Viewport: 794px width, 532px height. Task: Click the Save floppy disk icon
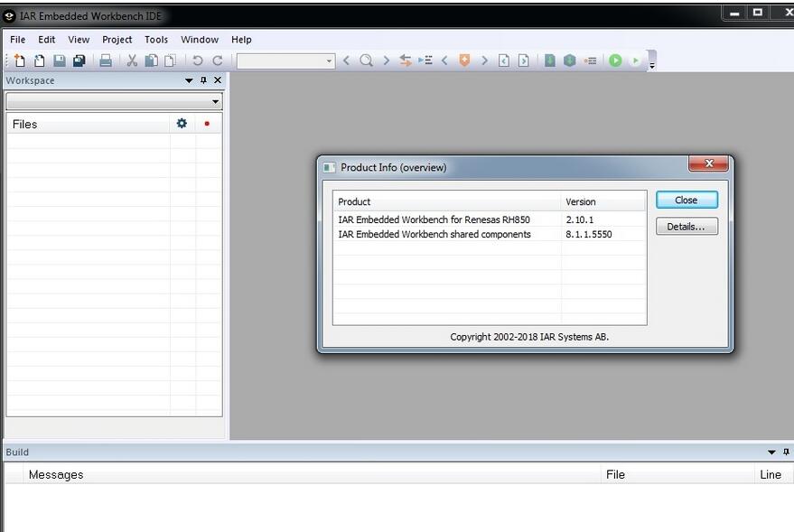[x=60, y=61]
